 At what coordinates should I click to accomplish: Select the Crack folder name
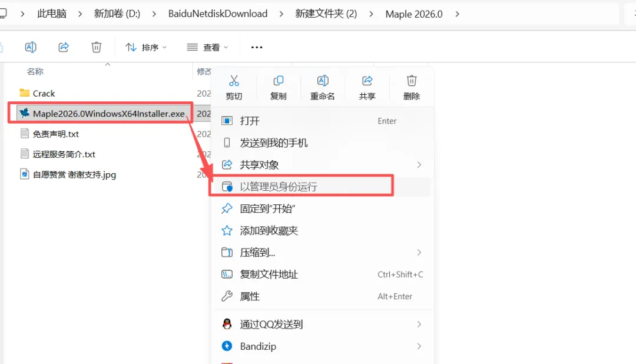click(44, 93)
